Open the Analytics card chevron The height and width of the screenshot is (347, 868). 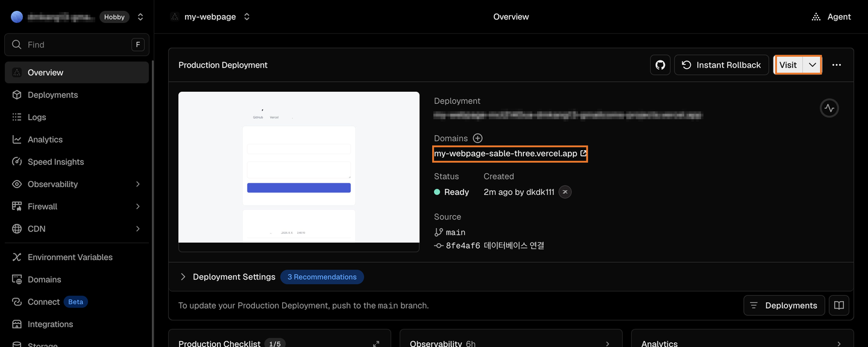tap(839, 343)
